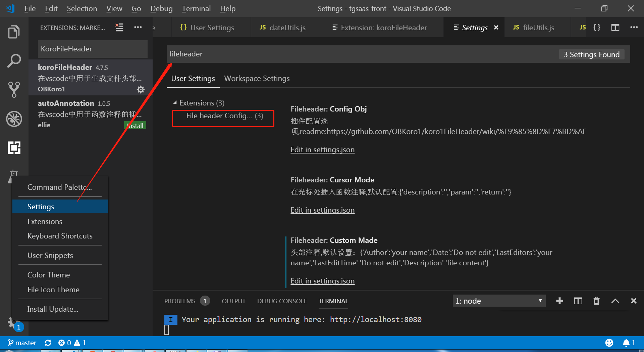Choose Settings in manage menu
This screenshot has width=644, height=352.
(x=60, y=207)
